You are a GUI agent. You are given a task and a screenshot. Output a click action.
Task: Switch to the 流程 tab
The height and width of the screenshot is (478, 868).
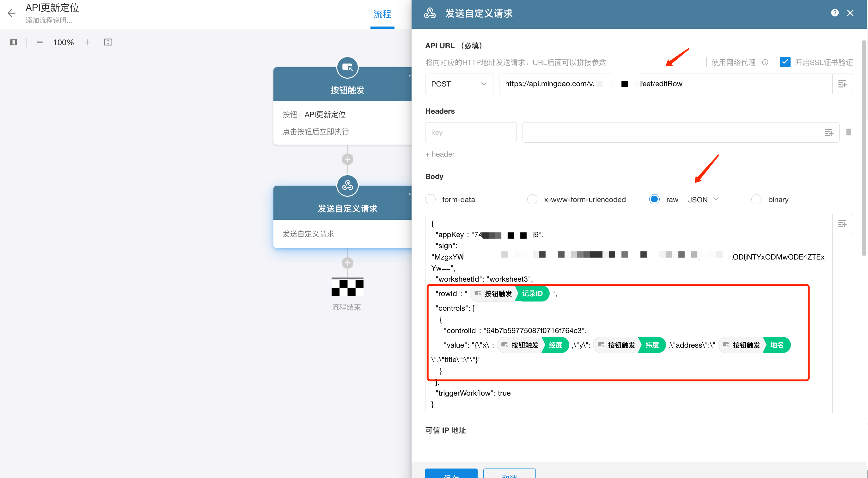pyautogui.click(x=382, y=15)
